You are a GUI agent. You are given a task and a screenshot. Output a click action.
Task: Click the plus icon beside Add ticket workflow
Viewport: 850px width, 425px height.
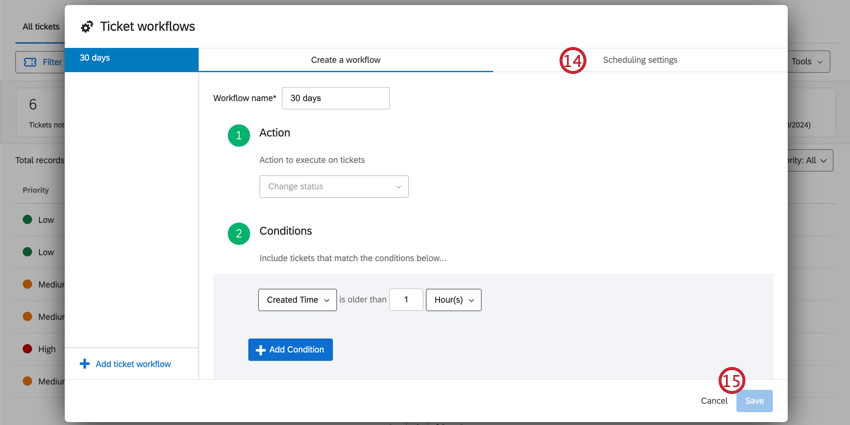[x=85, y=364]
